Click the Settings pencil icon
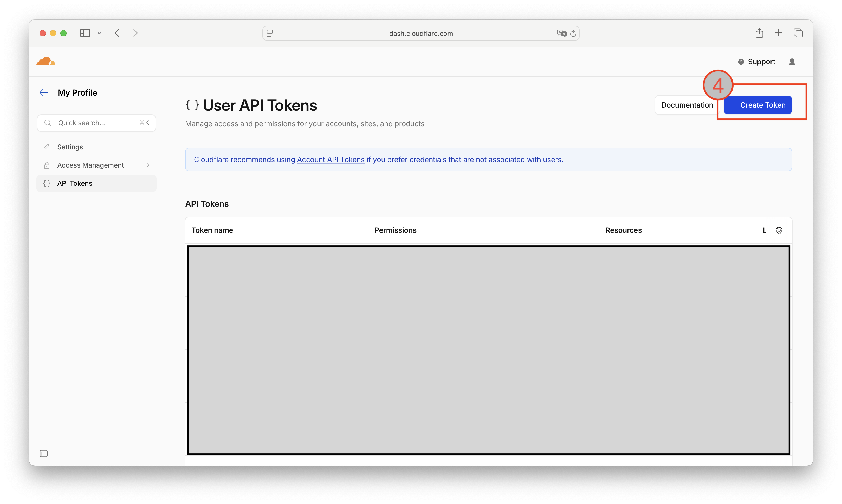The height and width of the screenshot is (504, 842). (47, 147)
